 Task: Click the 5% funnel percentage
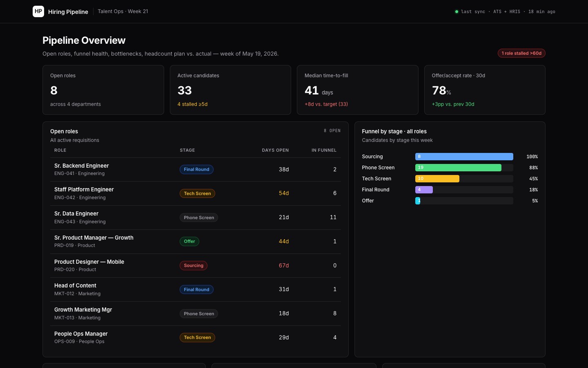(535, 201)
